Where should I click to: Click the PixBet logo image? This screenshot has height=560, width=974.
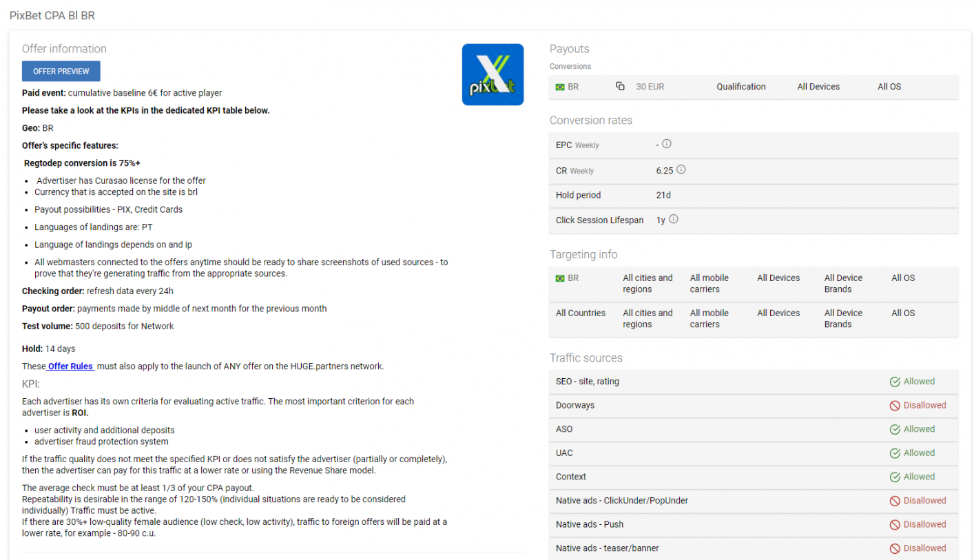click(x=493, y=74)
